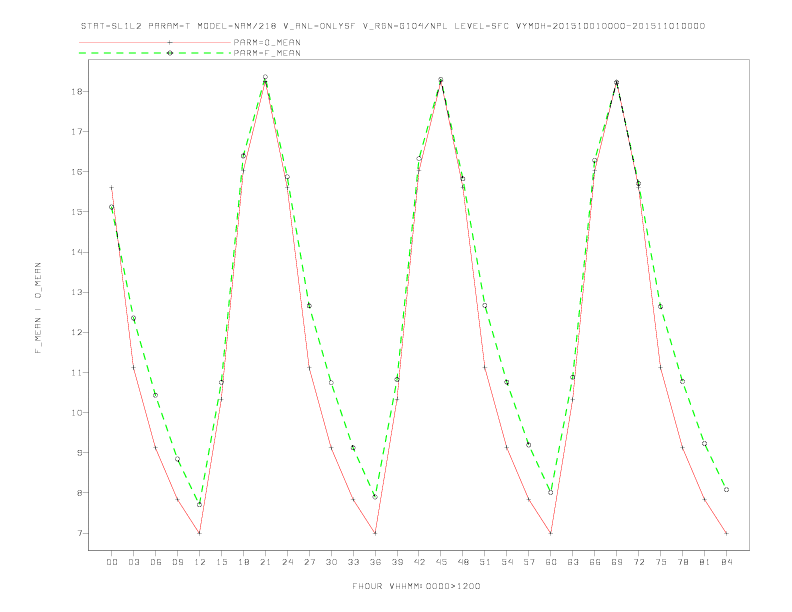Click x-axis forecast hour label 75
This screenshot has height=612, width=792.
661,562
